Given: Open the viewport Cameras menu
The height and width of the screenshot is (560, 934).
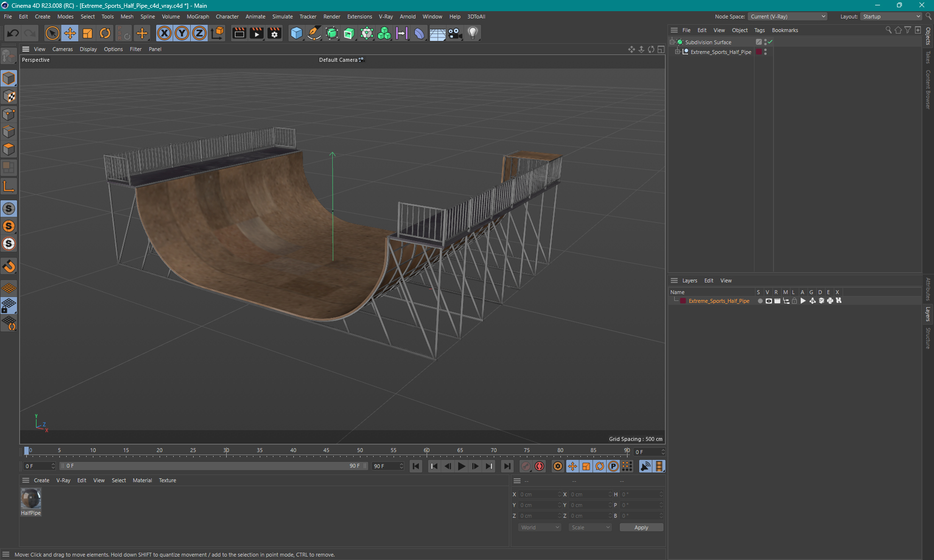Looking at the screenshot, I should (x=62, y=49).
